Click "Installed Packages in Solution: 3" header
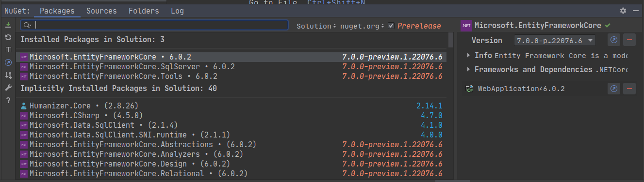Viewport: 644px width, 182px height. tap(92, 40)
